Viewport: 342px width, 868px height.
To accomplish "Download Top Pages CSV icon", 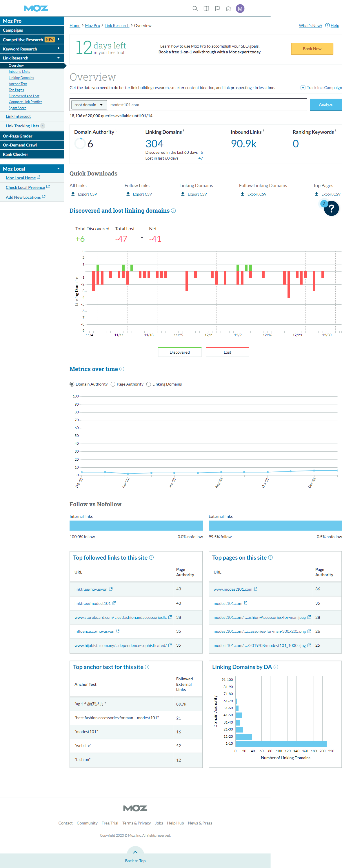I will (x=316, y=194).
